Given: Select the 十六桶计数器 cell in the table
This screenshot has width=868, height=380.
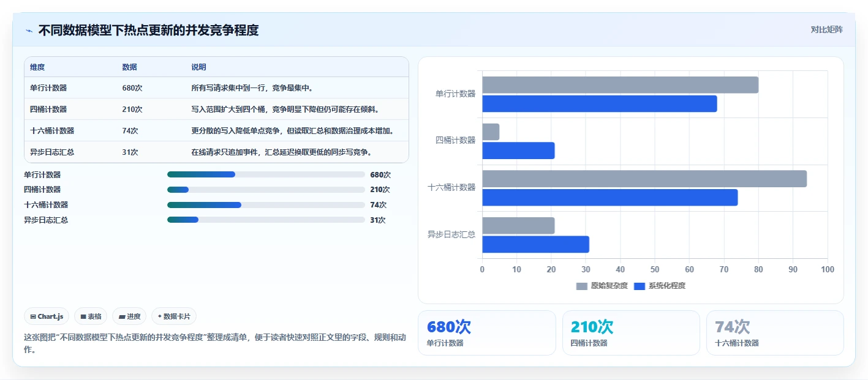Looking at the screenshot, I should point(52,131).
